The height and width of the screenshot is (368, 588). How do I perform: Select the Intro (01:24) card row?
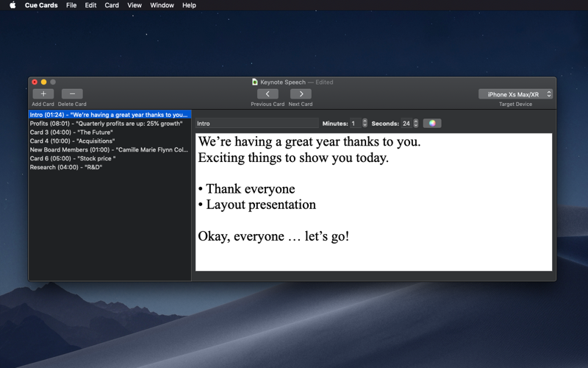(x=110, y=115)
